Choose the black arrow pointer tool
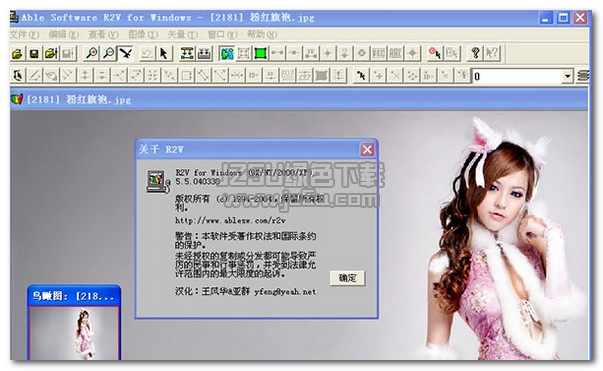 click(163, 53)
